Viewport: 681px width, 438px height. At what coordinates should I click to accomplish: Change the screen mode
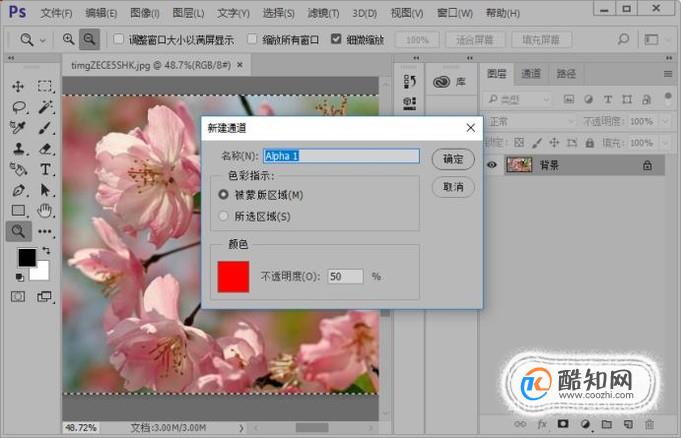pyautogui.click(x=44, y=297)
